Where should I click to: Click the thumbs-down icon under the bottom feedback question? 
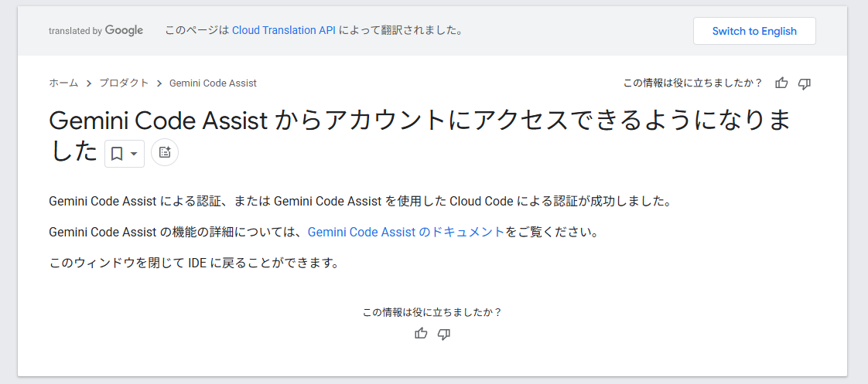click(x=444, y=334)
